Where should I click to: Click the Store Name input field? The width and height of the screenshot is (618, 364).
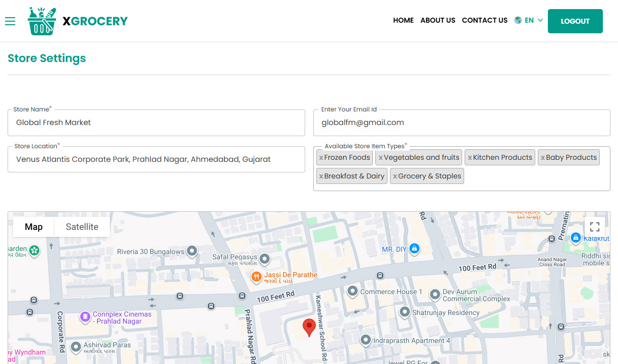pyautogui.click(x=156, y=123)
